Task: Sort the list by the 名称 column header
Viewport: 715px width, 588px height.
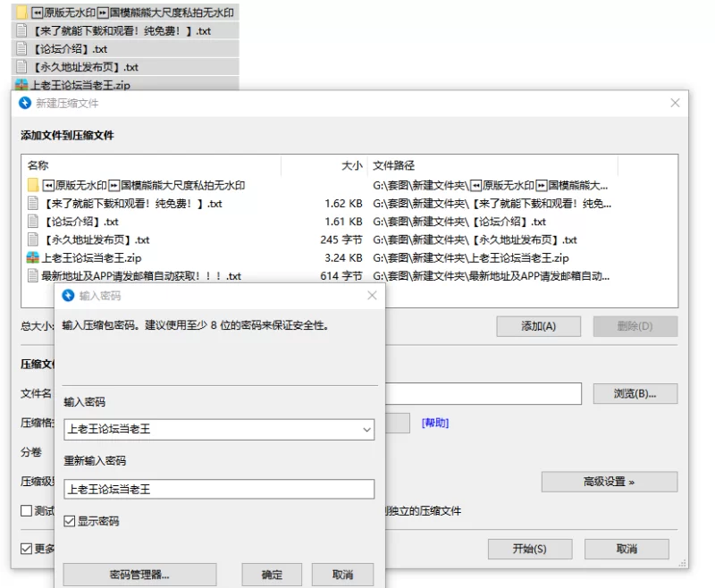Action: point(38,165)
